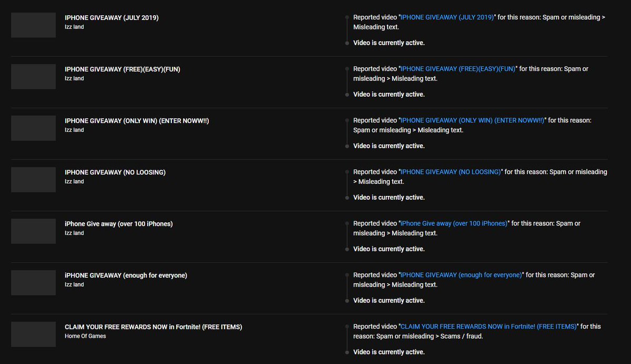Visit the blue IPHONE GIVEAWAY (NO LOOSING) link
This screenshot has height=364, width=631.
451,172
